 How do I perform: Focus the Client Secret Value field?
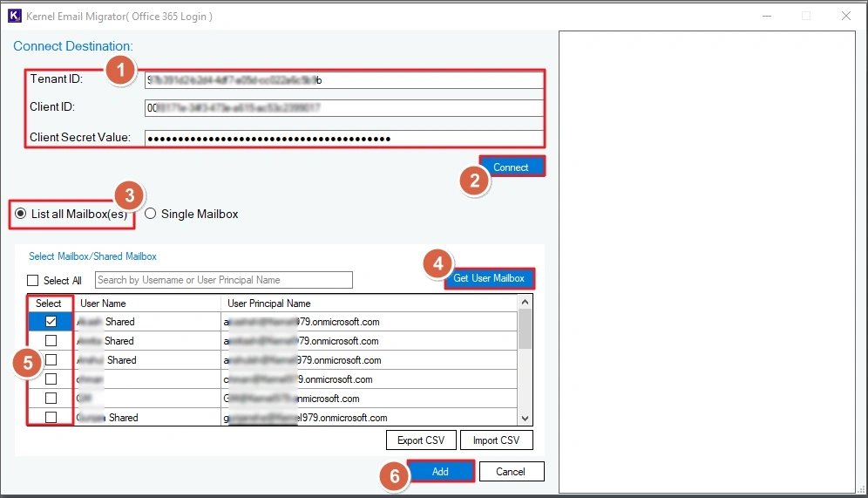(x=343, y=138)
